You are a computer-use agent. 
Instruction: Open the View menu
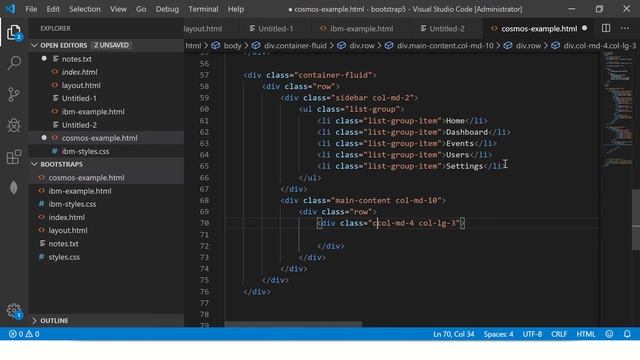pos(118,9)
